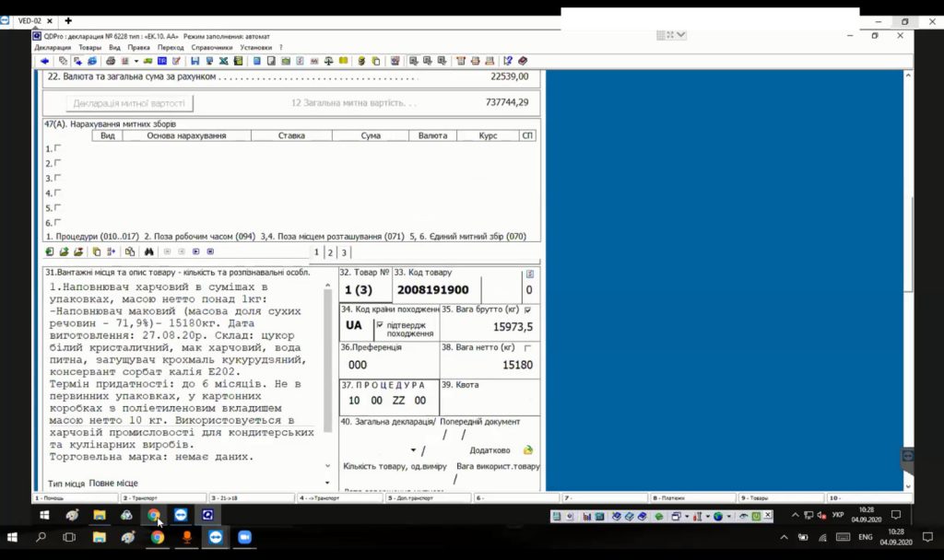This screenshot has width=944, height=560.
Task: Click the edit pencil note icon
Action: click(176, 61)
